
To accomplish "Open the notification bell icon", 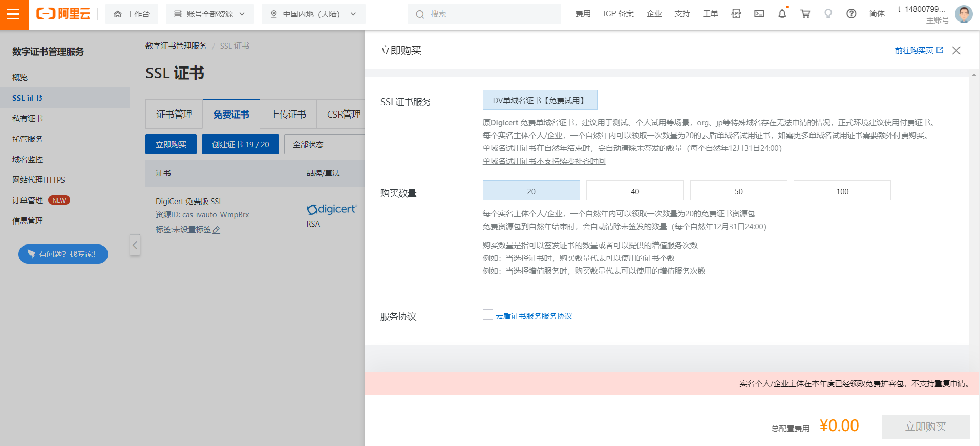I will pyautogui.click(x=782, y=14).
